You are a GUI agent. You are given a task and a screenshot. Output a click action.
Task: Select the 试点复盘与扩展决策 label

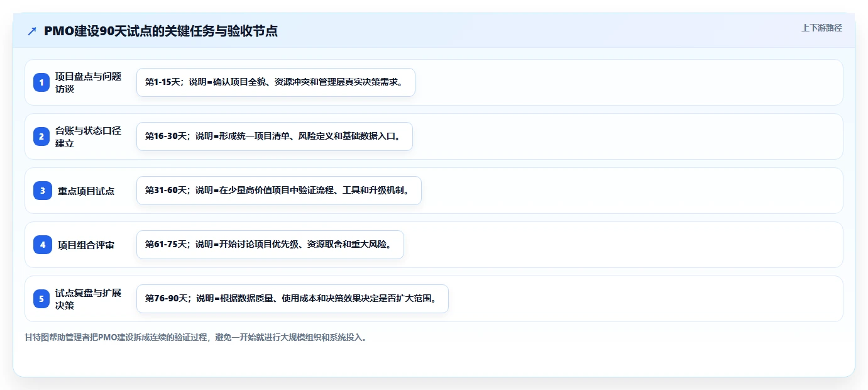88,299
